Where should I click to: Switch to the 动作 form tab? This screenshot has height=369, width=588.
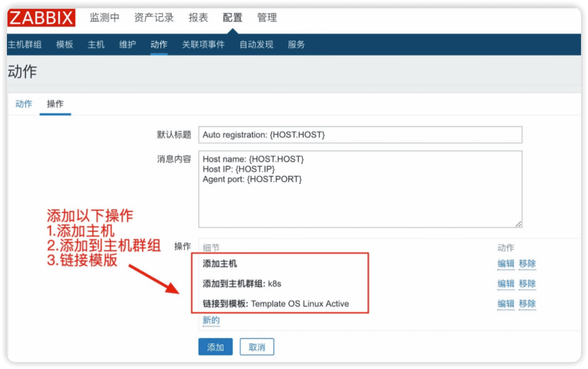pos(24,104)
